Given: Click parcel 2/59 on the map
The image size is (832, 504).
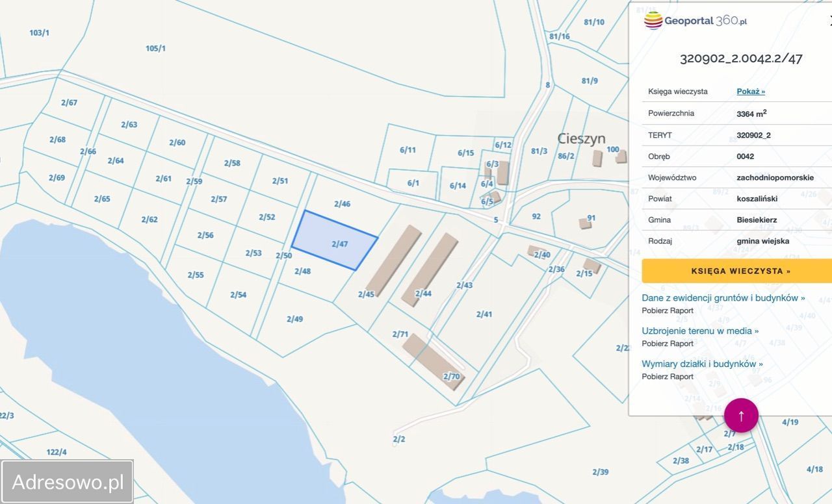Looking at the screenshot, I should (194, 182).
